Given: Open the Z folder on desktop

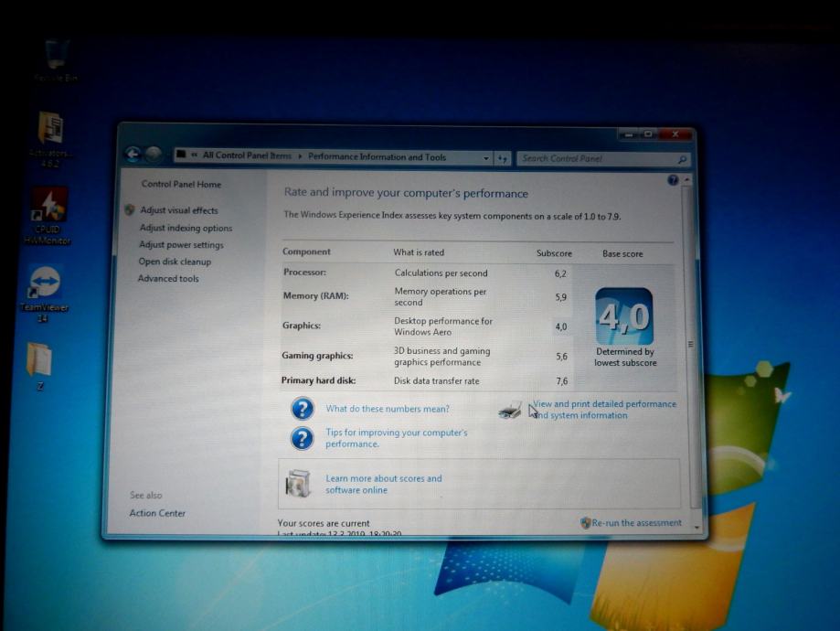Looking at the screenshot, I should 39,366.
